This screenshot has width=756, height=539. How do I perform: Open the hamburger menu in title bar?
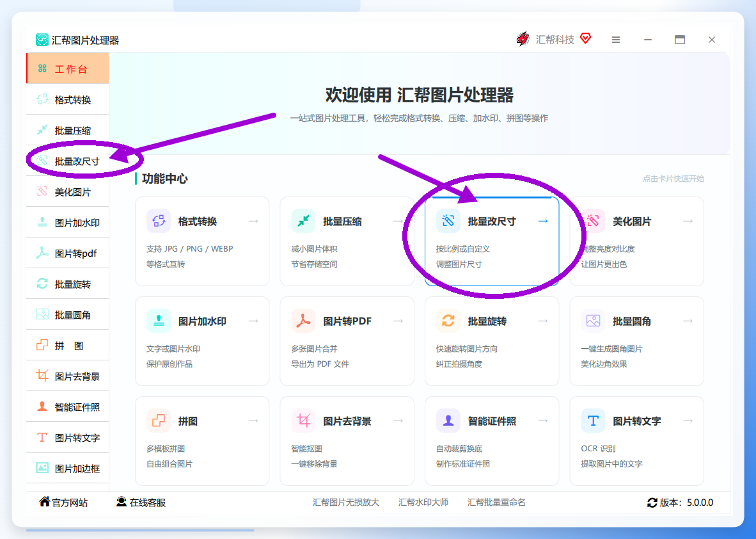(x=616, y=40)
